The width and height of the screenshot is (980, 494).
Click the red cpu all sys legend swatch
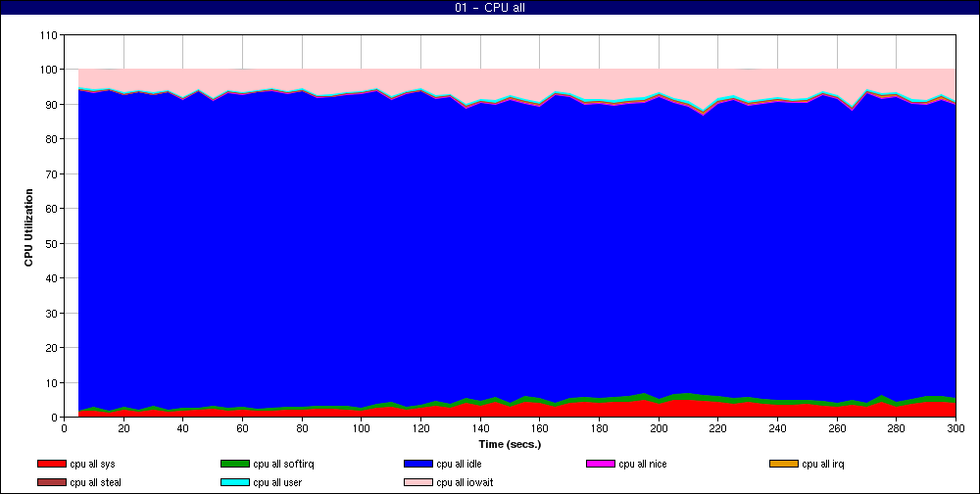51,464
